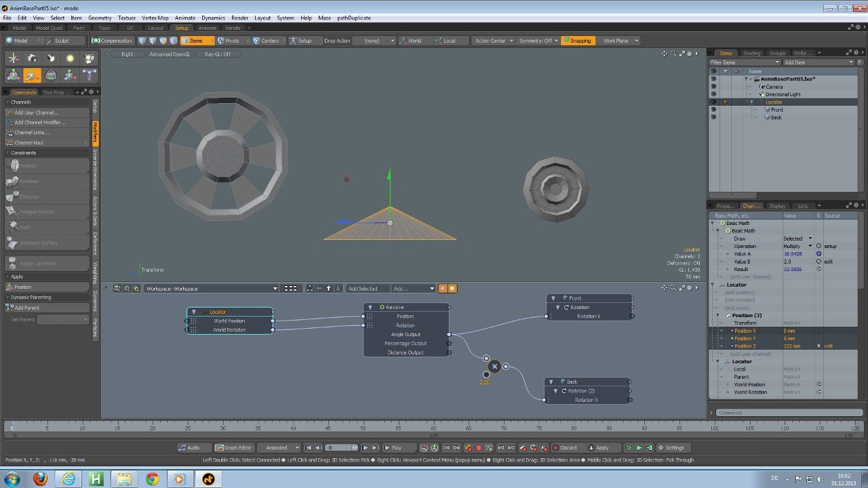Screen dimensions: 868x488
Task: Switch to the Display tab
Action: click(777, 206)
